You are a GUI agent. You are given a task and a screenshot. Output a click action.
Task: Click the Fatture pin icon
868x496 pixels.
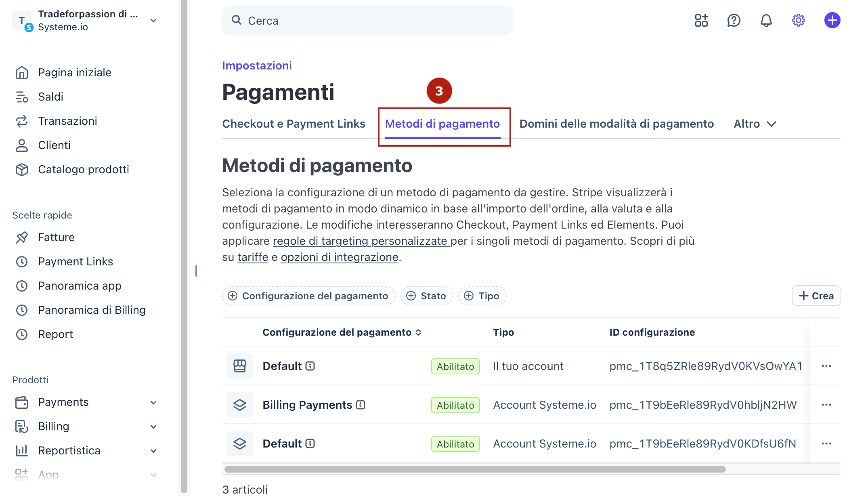22,237
